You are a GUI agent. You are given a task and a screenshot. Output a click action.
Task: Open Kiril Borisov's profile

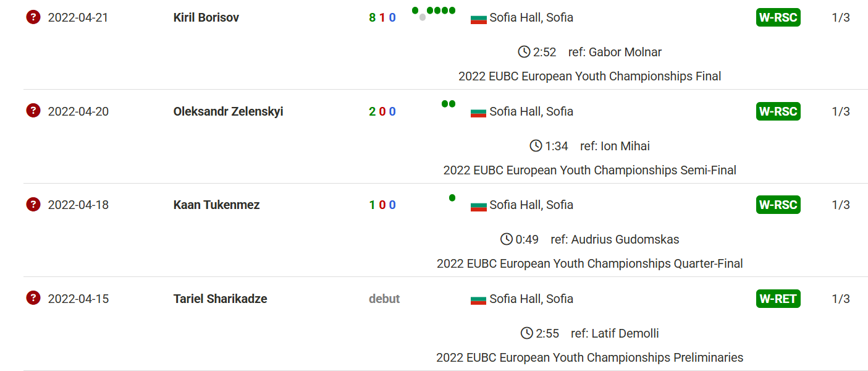(206, 17)
